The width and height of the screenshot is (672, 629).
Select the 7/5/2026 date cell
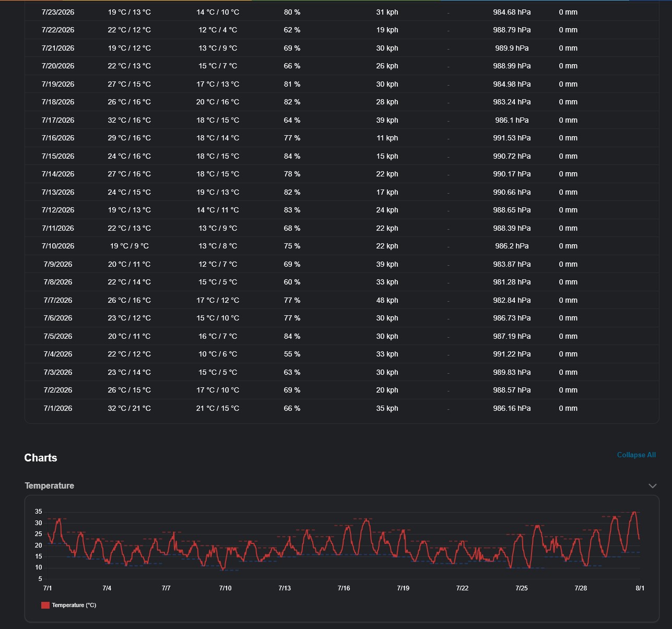58,336
